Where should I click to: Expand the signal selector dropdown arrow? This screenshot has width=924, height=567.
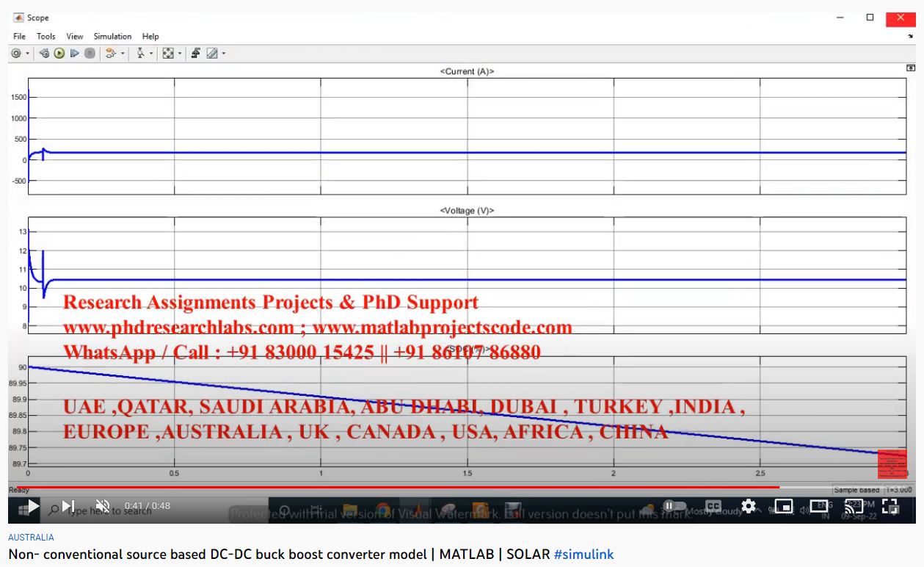click(122, 54)
